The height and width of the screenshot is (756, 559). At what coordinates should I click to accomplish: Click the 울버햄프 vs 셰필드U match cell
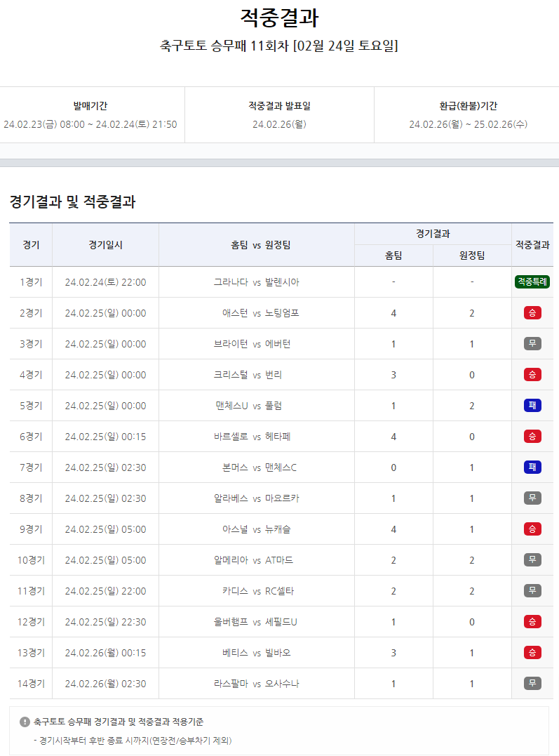(x=257, y=622)
